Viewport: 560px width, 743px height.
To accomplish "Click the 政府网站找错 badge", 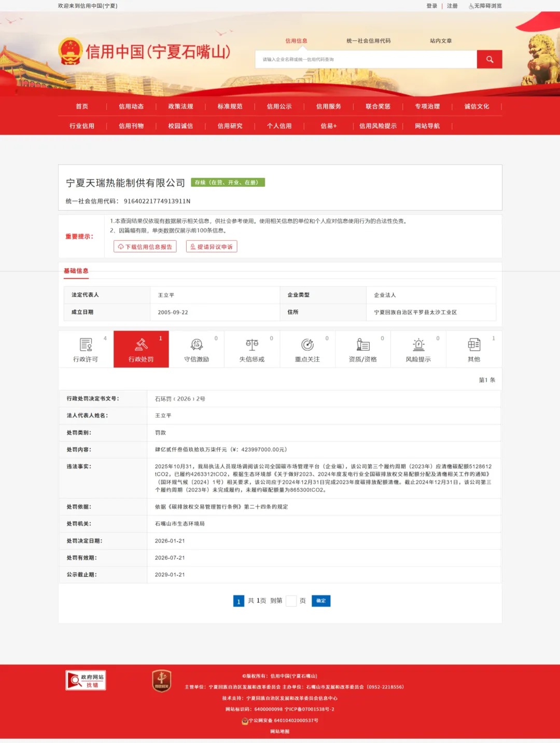I will click(86, 680).
